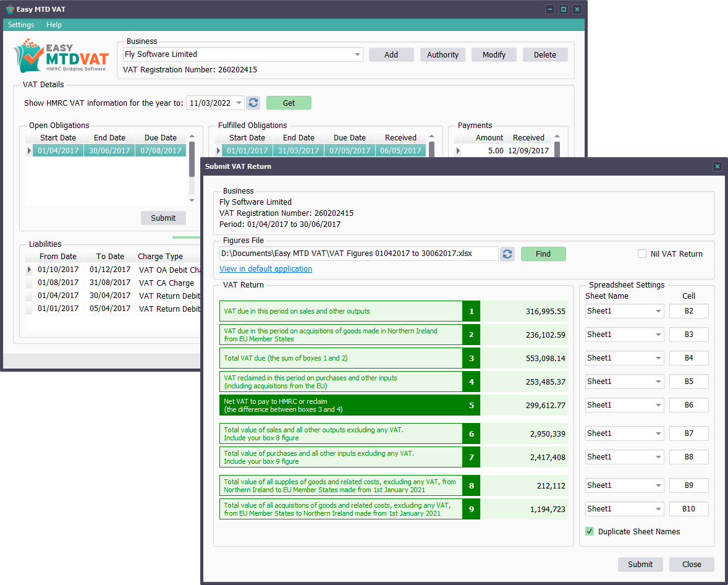Untick the Duplicate Sheet Names checkbox
This screenshot has height=585, width=728.
(x=590, y=531)
